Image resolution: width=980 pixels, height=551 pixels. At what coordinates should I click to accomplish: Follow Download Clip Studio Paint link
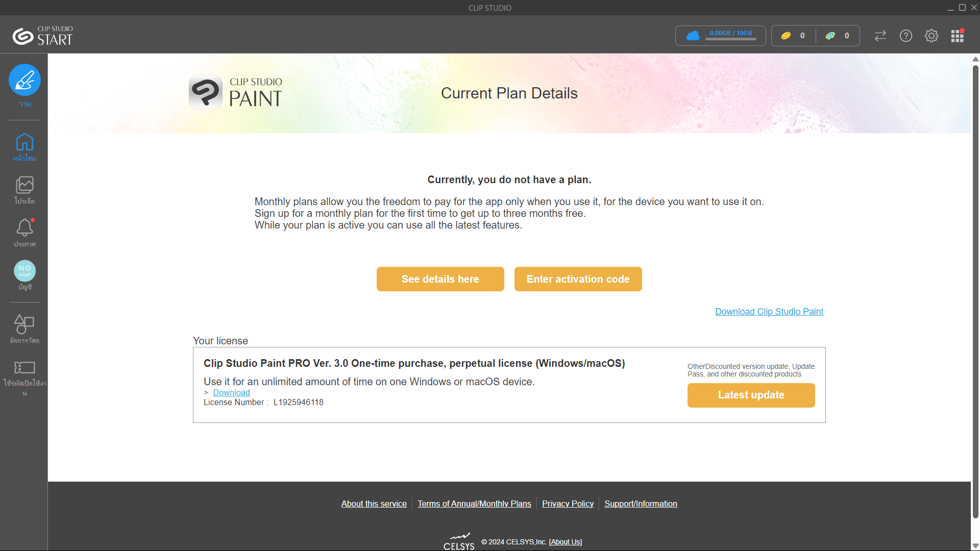(769, 312)
